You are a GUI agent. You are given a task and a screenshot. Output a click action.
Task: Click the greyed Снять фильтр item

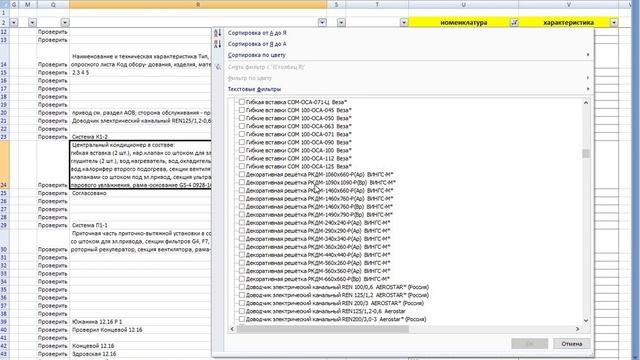click(267, 67)
